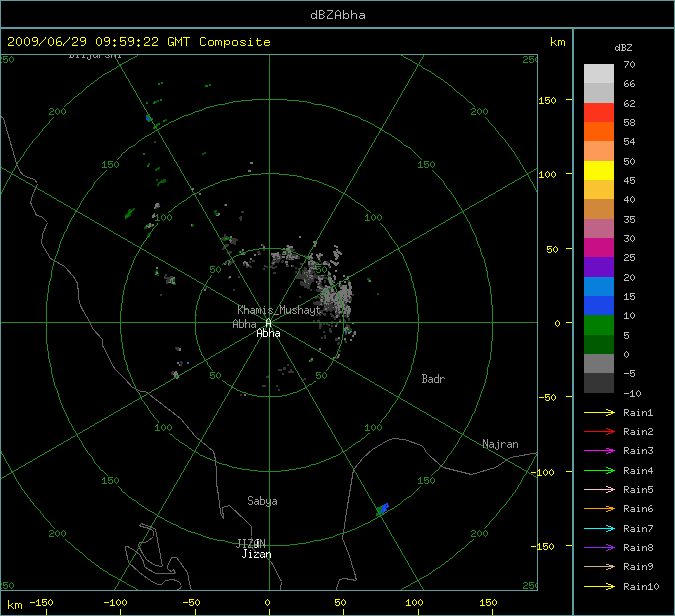Click the -150 tick on bottom axis

[x=42, y=603]
